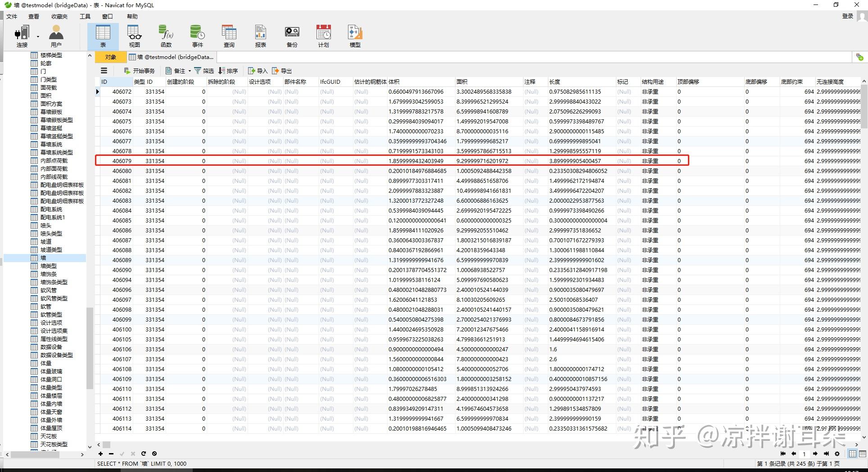
Task: Open the 报表 (Report) tool
Action: [261, 36]
